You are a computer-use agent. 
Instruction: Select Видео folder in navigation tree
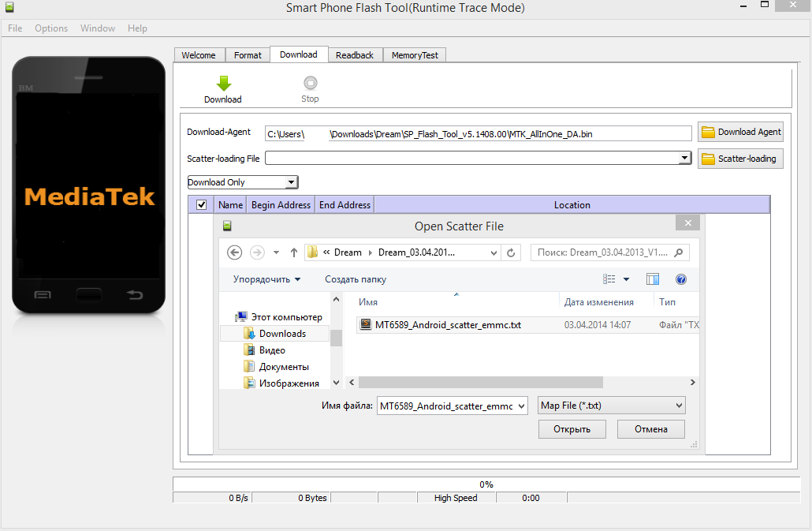265,350
